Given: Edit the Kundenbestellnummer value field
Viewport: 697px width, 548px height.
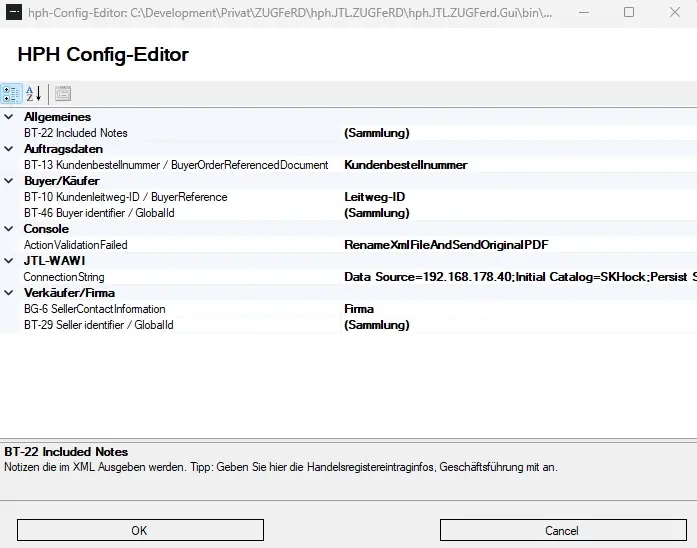Looking at the screenshot, I should (x=405, y=165).
